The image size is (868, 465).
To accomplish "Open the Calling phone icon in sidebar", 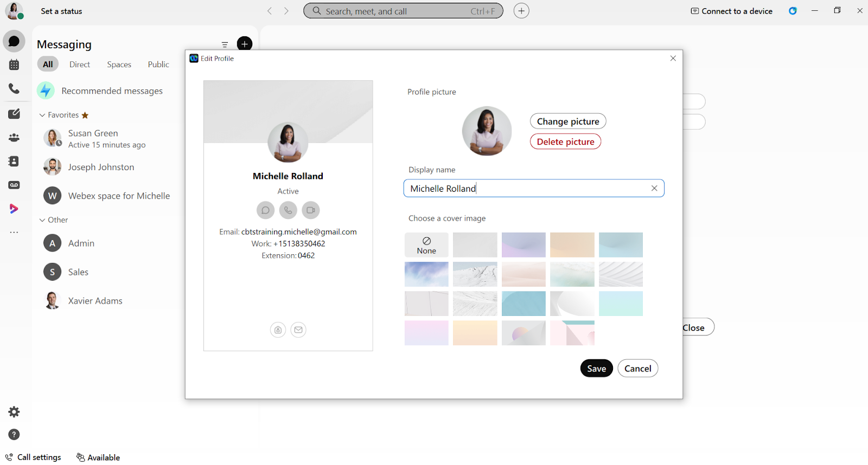I will [x=14, y=89].
